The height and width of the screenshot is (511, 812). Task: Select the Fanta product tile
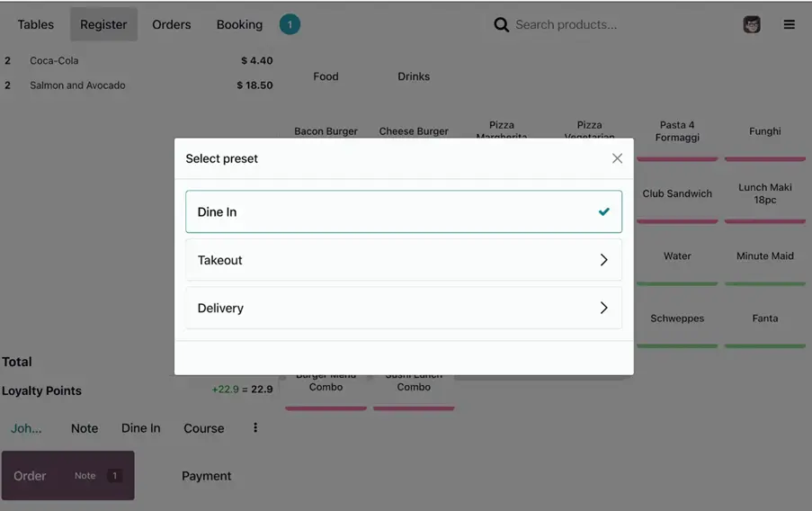click(x=765, y=319)
